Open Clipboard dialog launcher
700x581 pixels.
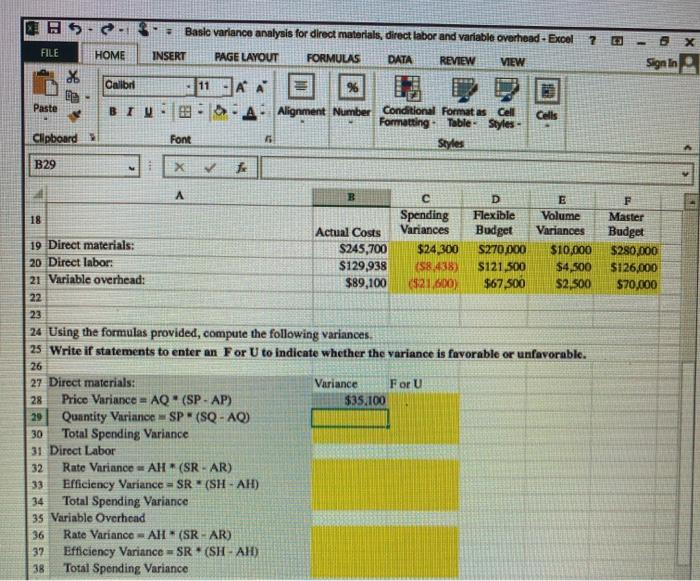pyautogui.click(x=92, y=137)
